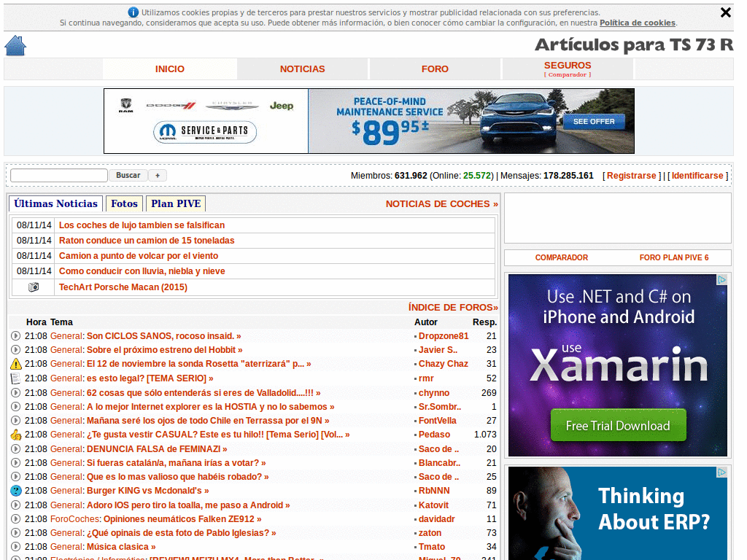The width and height of the screenshot is (747, 560).
Task: Click arrow icon beside 'Adoro IOS' thread
Action: click(x=16, y=505)
